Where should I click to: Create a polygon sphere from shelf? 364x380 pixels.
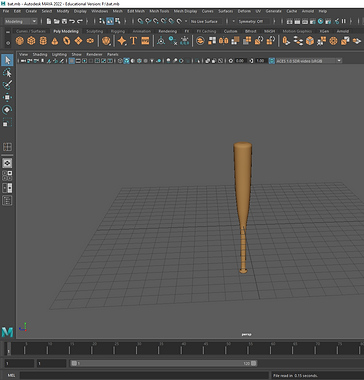[x=20, y=41]
